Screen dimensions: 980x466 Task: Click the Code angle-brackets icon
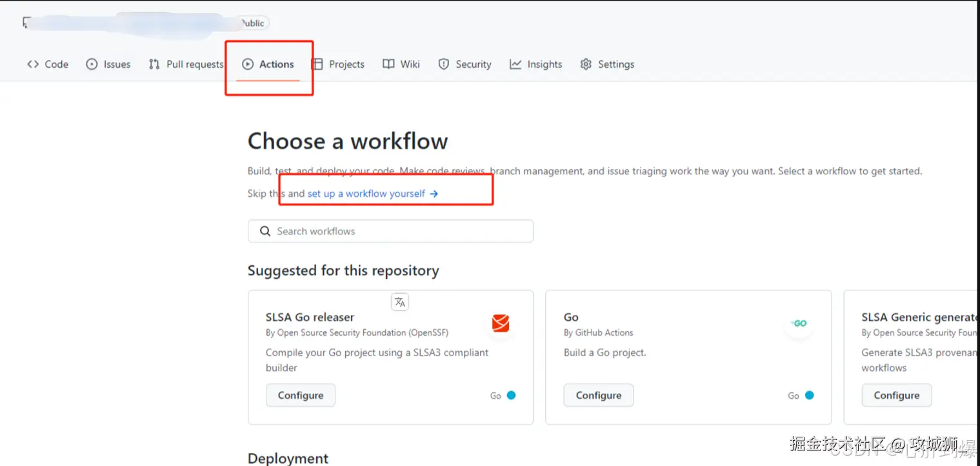pyautogui.click(x=33, y=64)
